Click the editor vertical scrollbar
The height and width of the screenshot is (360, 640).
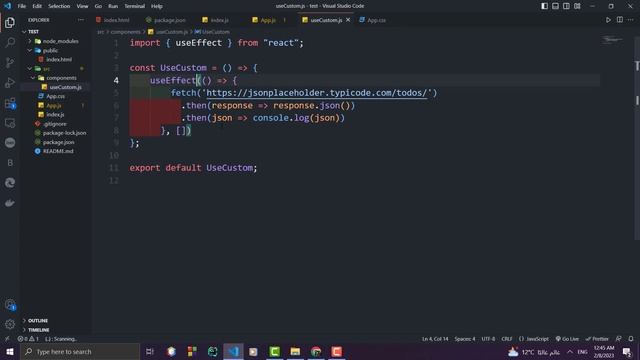[x=637, y=137]
